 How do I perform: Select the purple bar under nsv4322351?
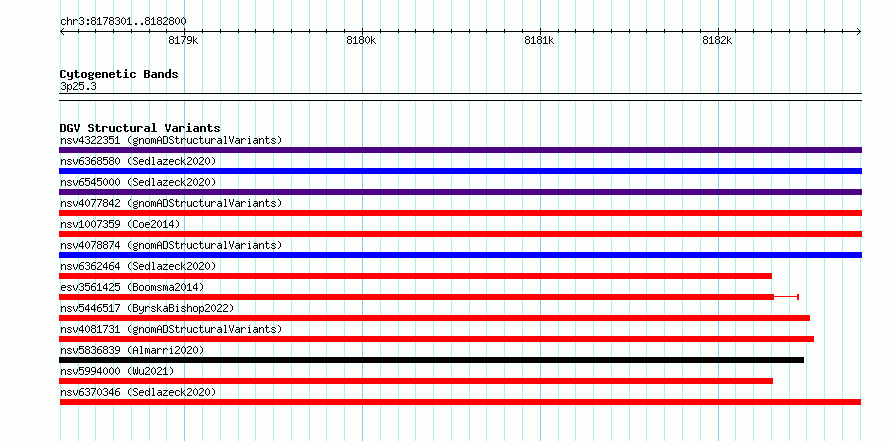click(x=460, y=150)
